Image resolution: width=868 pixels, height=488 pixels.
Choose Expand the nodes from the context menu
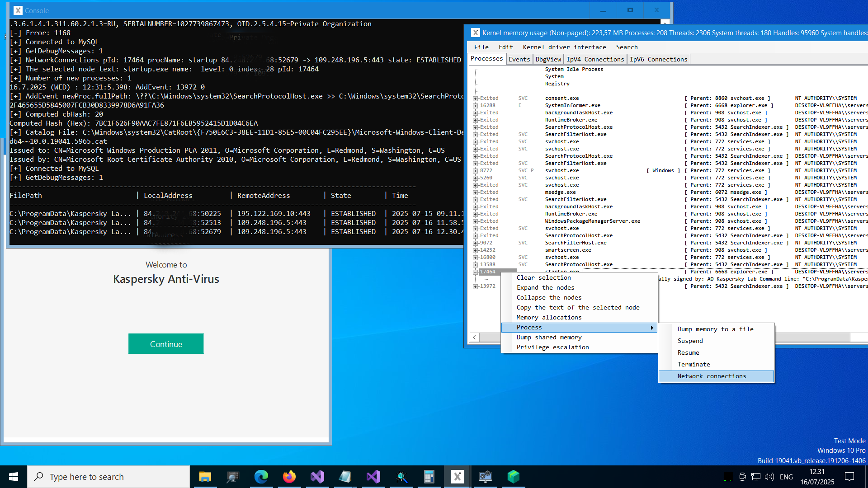click(579, 287)
